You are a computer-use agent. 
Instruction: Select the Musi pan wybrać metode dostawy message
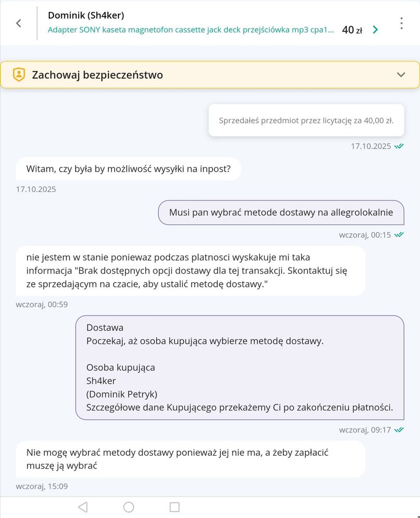coord(281,213)
